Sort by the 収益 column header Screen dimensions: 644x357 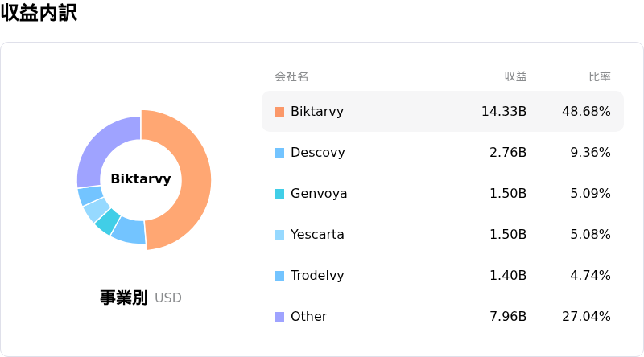[515, 76]
